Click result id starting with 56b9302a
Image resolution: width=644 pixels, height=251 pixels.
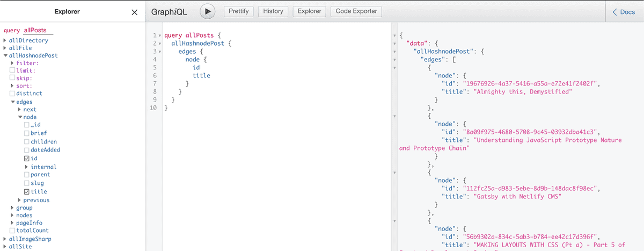point(530,236)
